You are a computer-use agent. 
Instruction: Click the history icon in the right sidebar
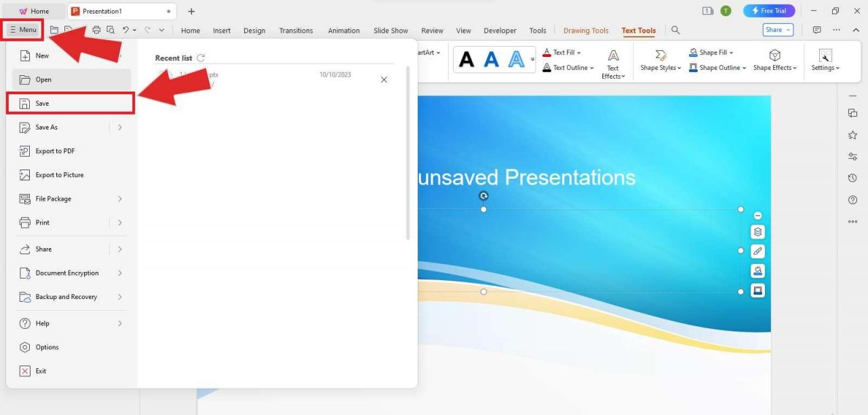point(852,178)
